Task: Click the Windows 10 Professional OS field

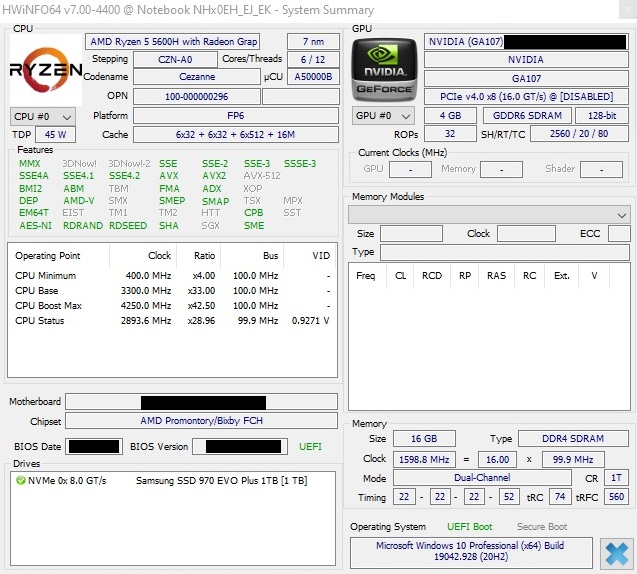Action: [470, 552]
